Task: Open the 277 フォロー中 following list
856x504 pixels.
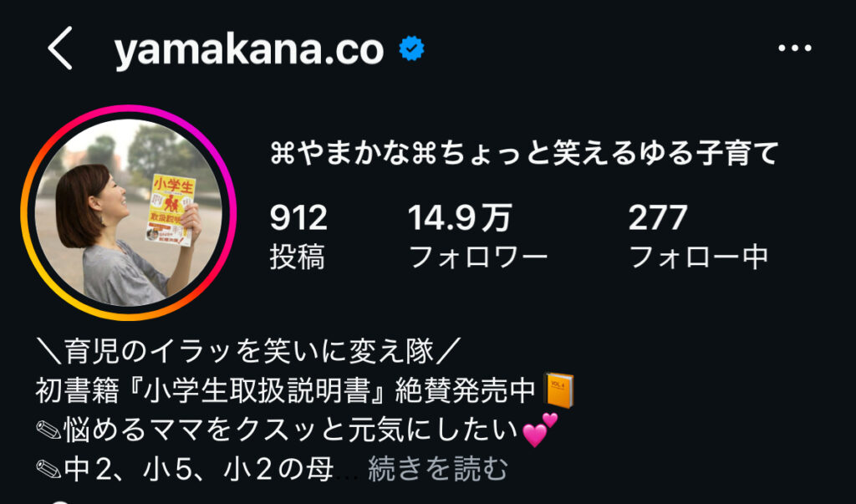Action: coord(698,237)
